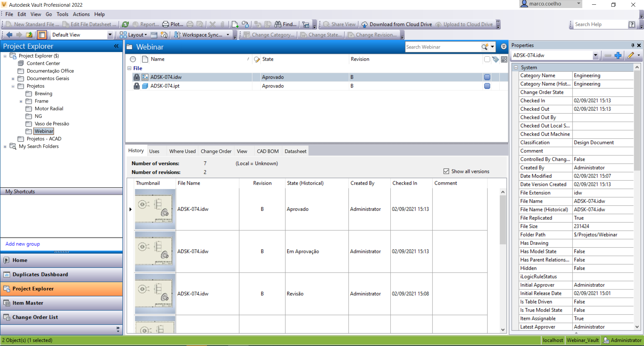Collapse the Projetos folder node

coord(13,86)
